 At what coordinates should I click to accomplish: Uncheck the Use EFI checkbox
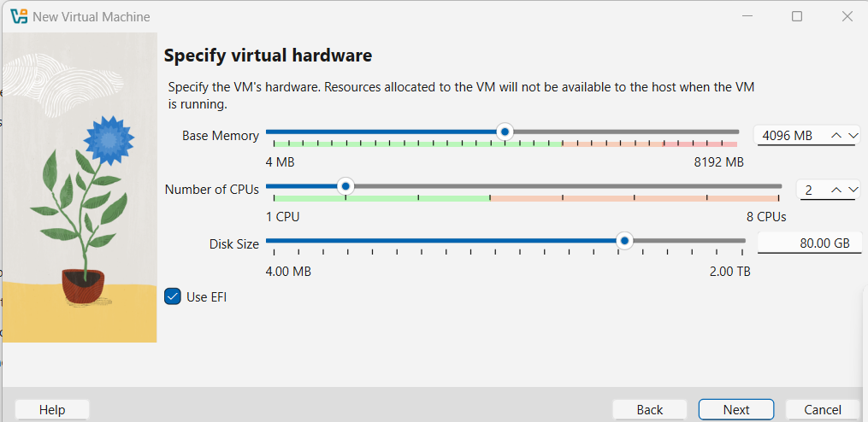173,297
